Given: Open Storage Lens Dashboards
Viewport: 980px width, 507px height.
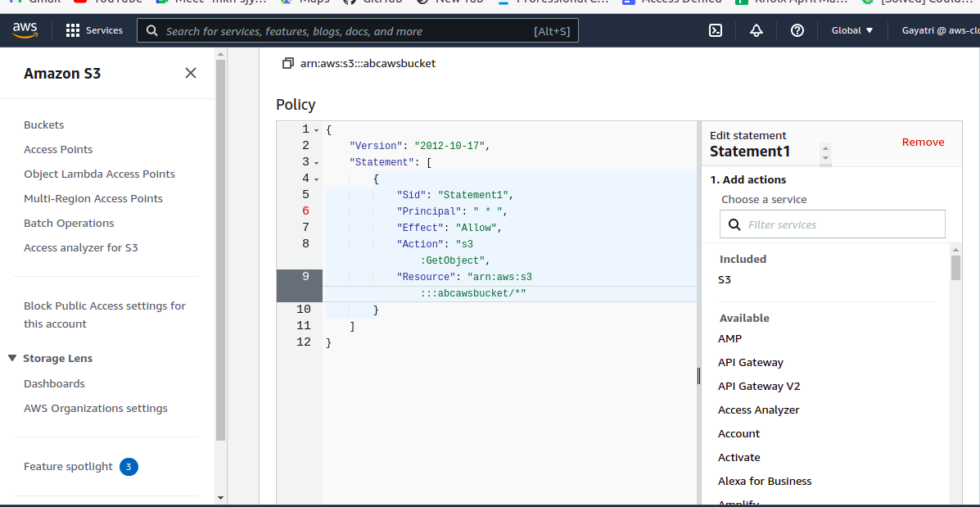Looking at the screenshot, I should click(54, 383).
